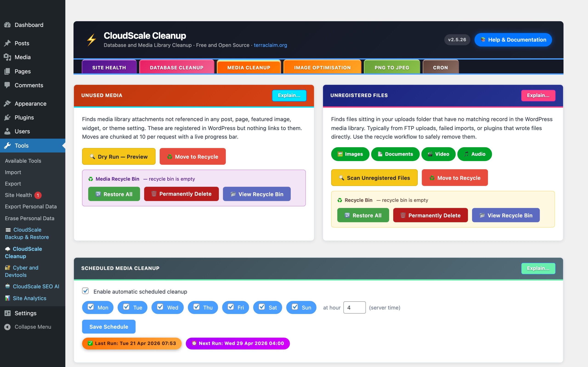Switch to the Image Optimisation tab

322,67
